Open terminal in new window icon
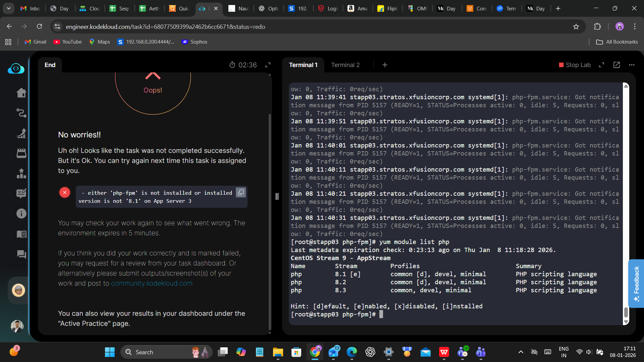 [616, 65]
